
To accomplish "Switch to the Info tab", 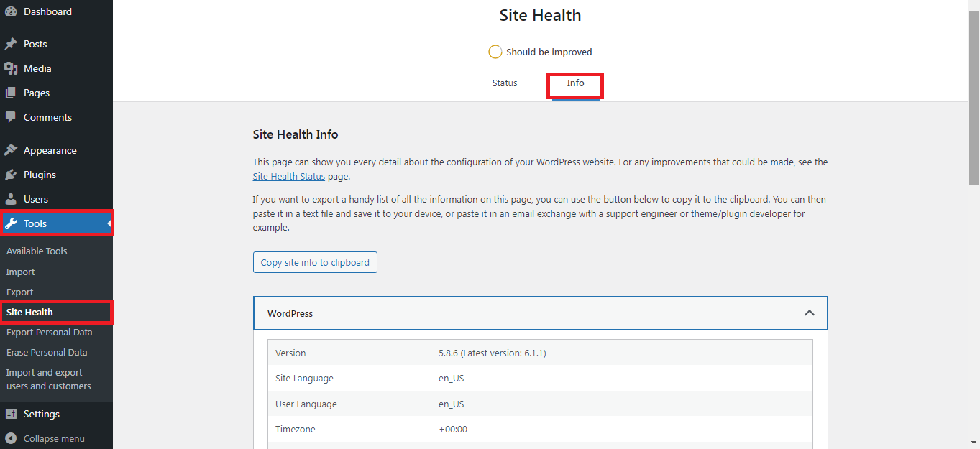I will point(575,83).
